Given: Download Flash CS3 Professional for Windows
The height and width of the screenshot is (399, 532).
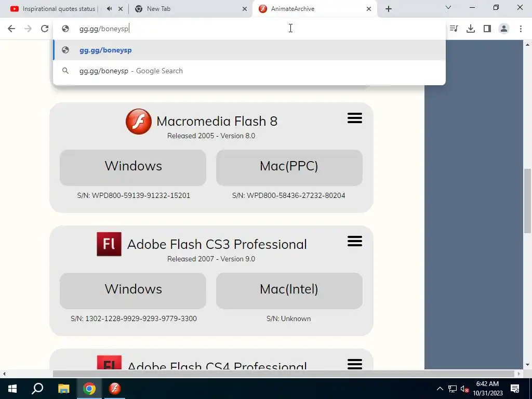Looking at the screenshot, I should pyautogui.click(x=133, y=291).
